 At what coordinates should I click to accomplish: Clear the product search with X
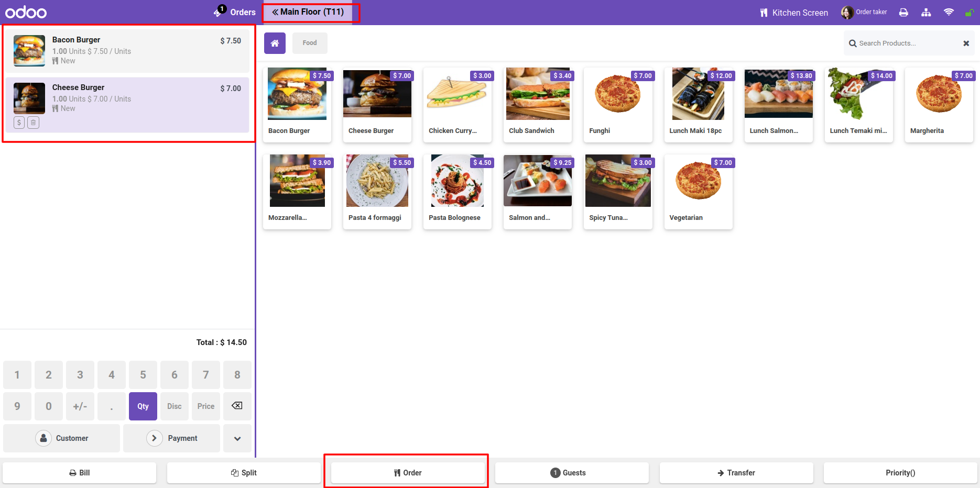[x=966, y=43]
